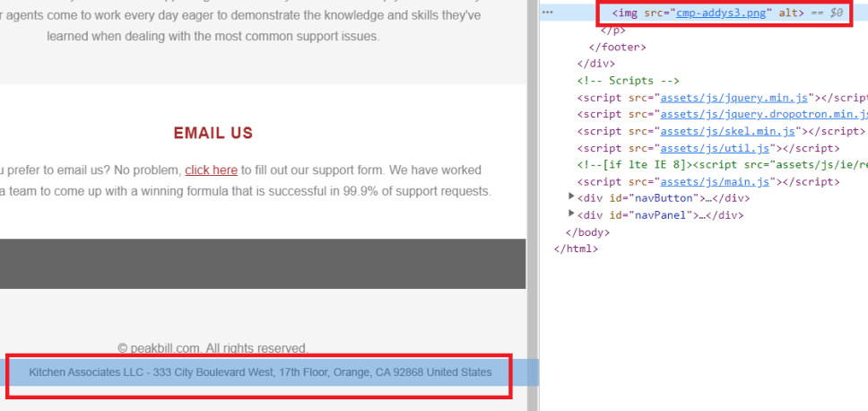Select the 'if lte IE 8' comment line

(x=723, y=164)
